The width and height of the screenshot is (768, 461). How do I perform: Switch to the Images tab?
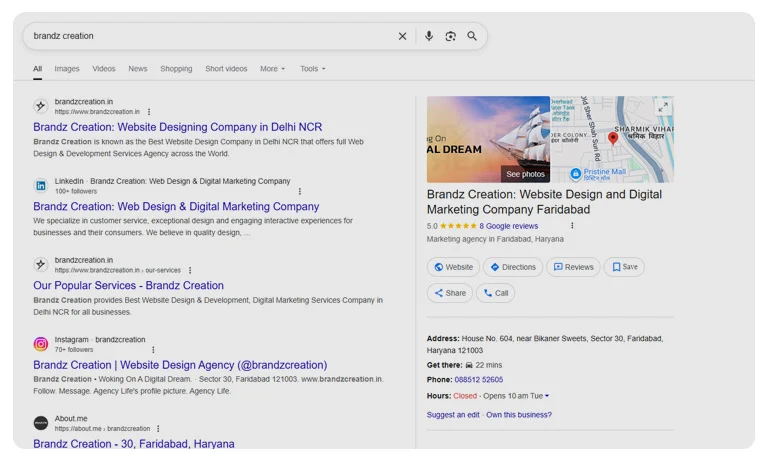[67, 69]
